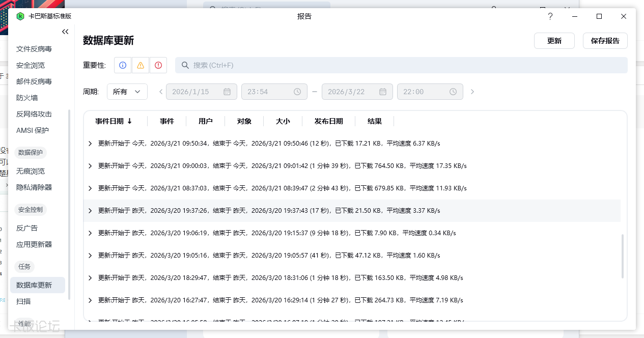Expand the update entry from 2026/3/21 09:50:34
Image resolution: width=644 pixels, height=338 pixels.
(x=90, y=144)
